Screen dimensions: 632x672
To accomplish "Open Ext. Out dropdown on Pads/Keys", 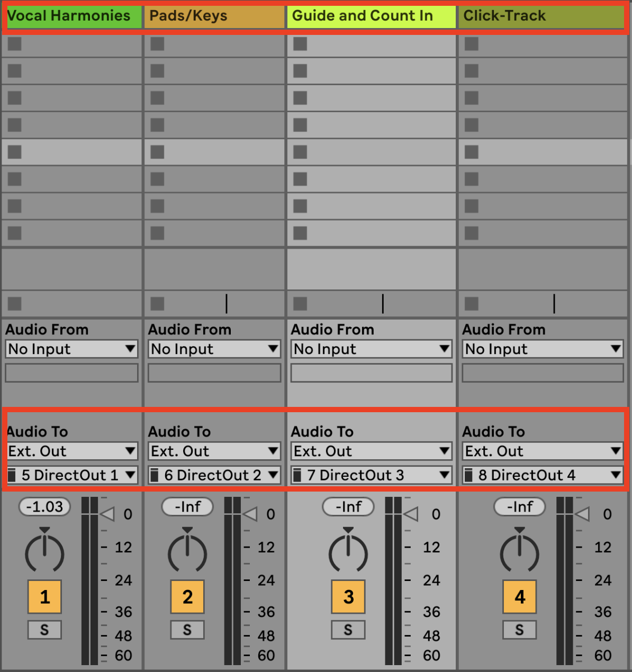I will [214, 451].
